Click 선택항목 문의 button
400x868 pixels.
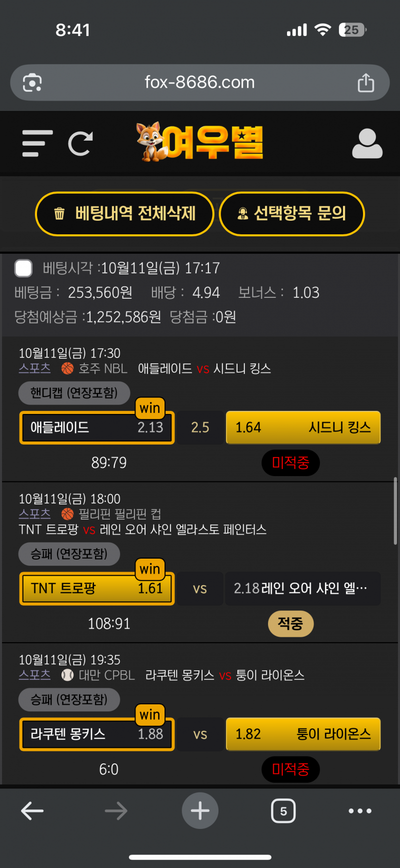tap(292, 214)
